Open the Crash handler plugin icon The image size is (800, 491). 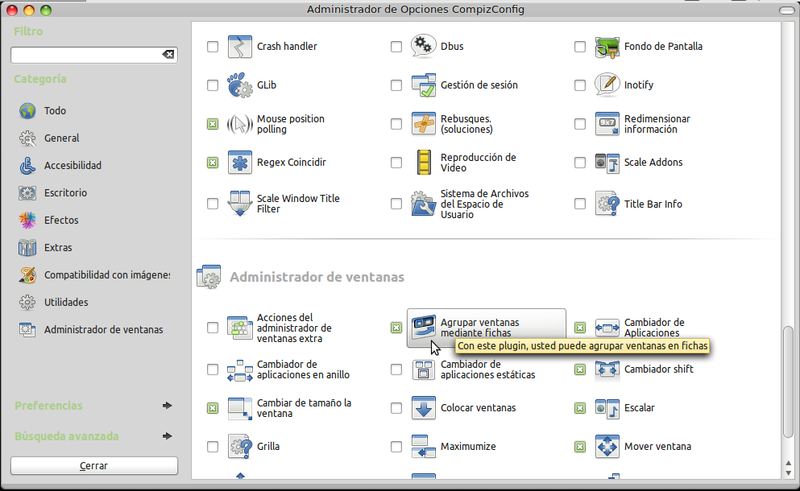click(240, 47)
